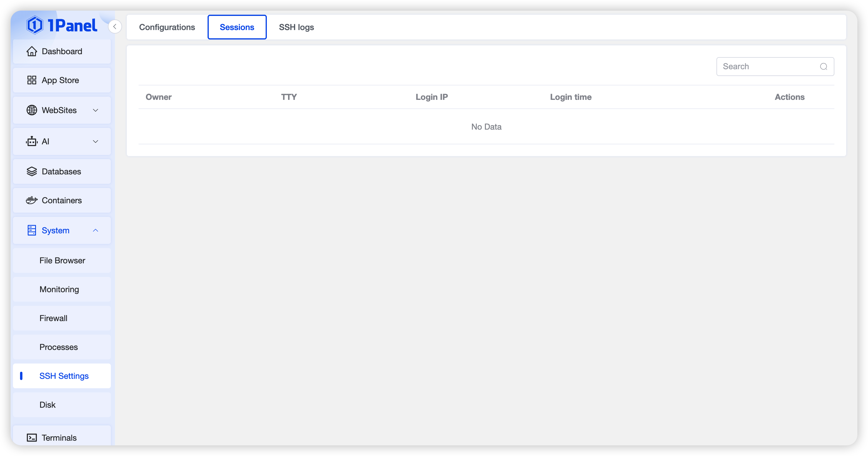Click the search magnifier icon
868x456 pixels.
(823, 67)
